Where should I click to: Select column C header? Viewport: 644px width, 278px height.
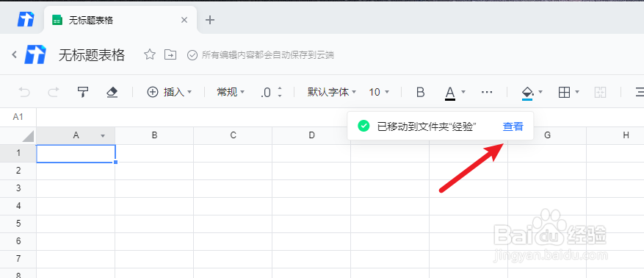tap(233, 135)
